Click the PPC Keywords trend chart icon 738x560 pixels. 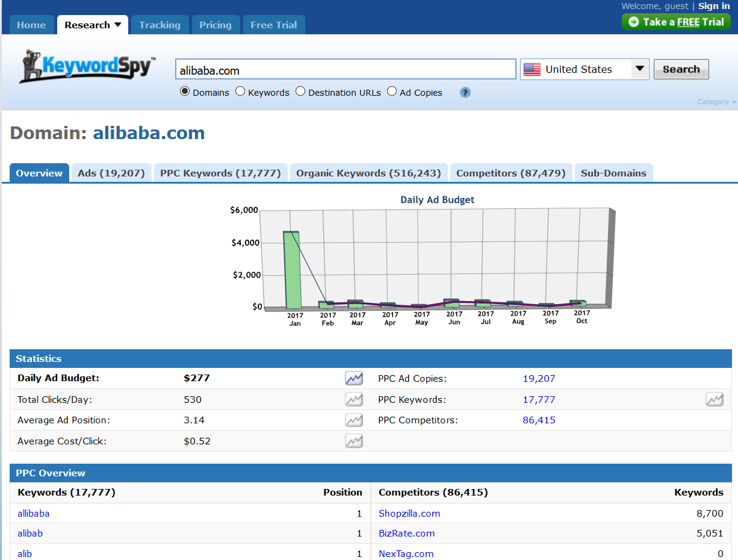[714, 399]
